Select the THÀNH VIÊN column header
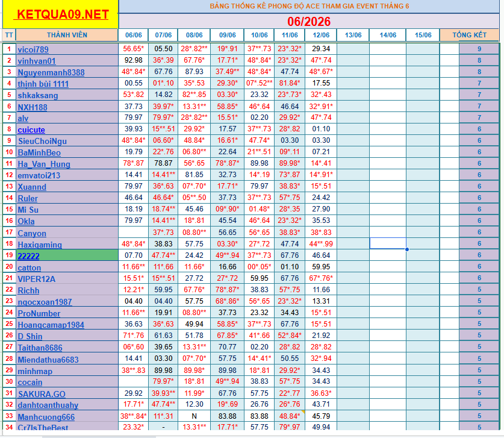504x438 pixels. (x=67, y=35)
